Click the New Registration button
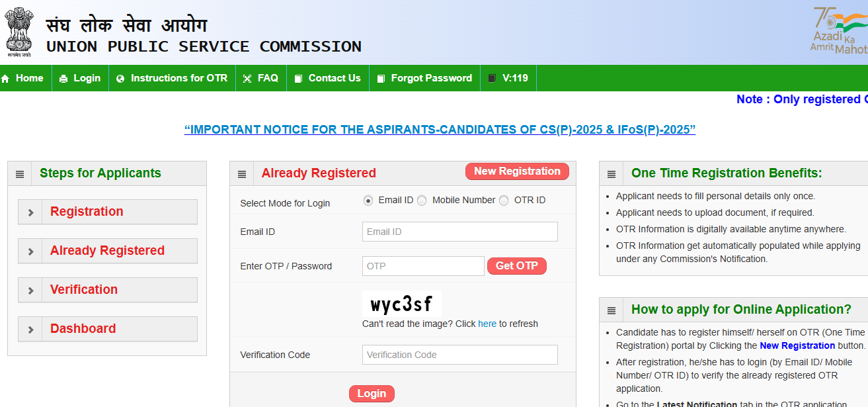This screenshot has height=407, width=868. point(517,171)
